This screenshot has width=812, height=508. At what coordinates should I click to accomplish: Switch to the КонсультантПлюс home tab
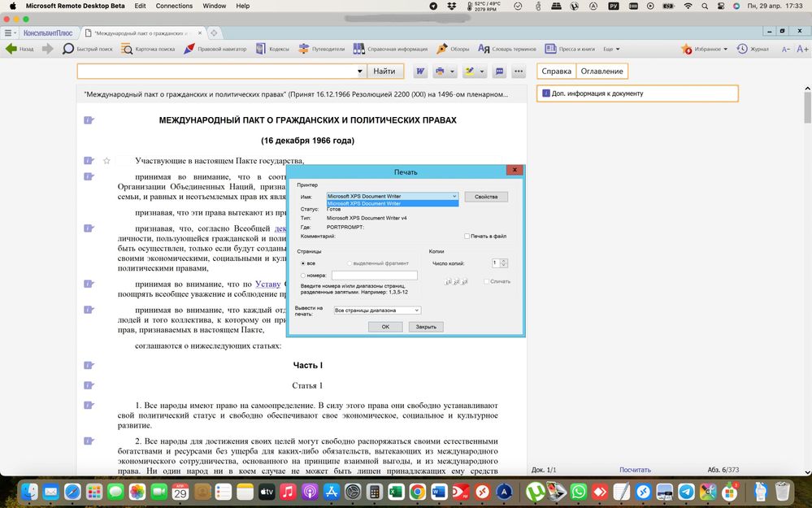click(48, 33)
